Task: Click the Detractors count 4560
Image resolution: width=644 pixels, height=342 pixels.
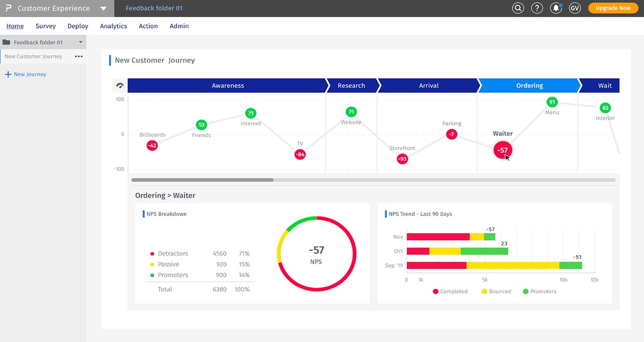Action: pyautogui.click(x=219, y=254)
